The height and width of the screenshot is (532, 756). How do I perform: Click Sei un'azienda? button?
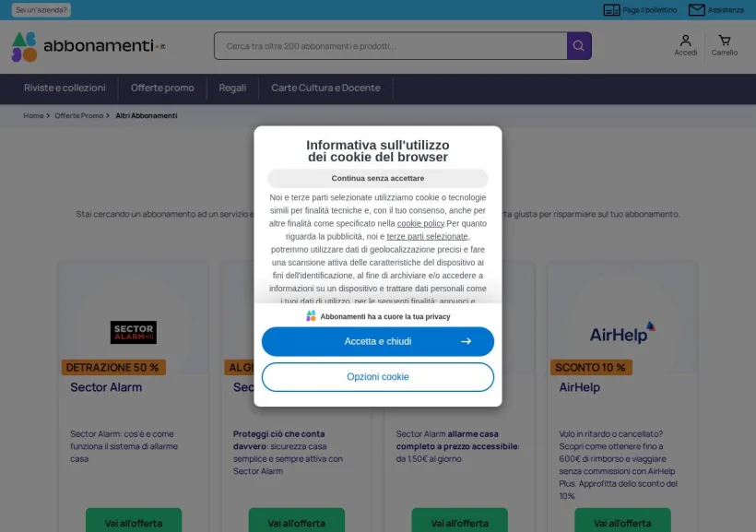pyautogui.click(x=41, y=9)
